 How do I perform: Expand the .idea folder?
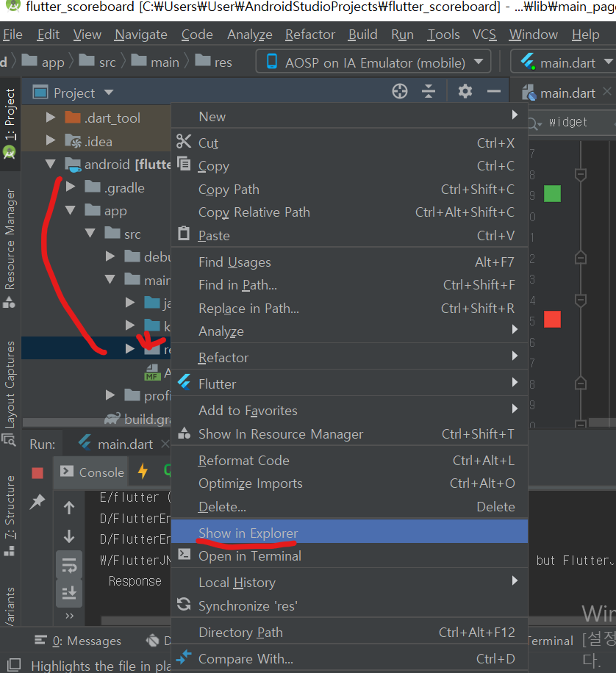(x=50, y=140)
